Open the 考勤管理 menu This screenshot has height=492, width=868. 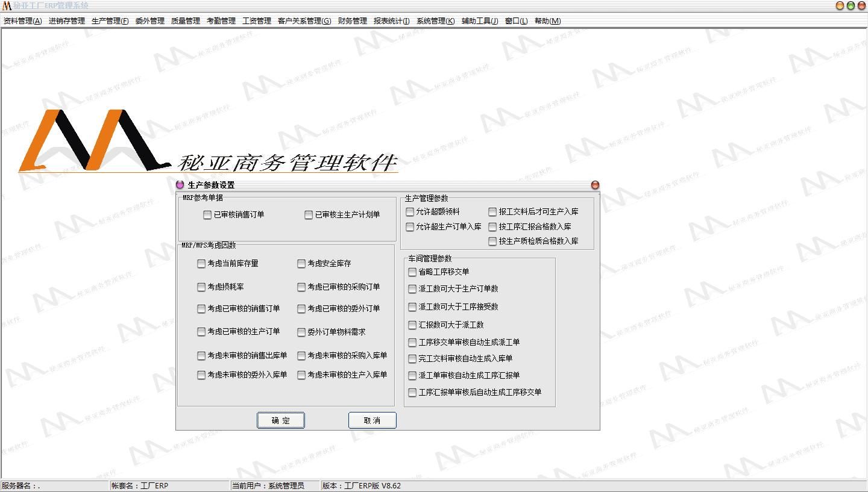[x=221, y=21]
